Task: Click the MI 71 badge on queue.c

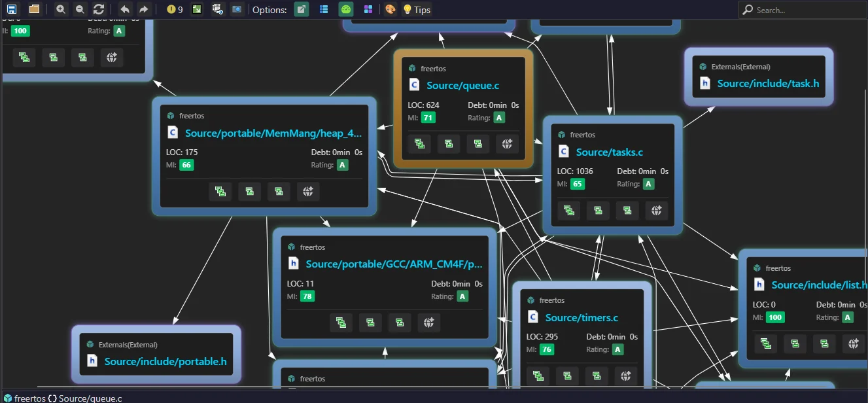Action: tap(428, 118)
